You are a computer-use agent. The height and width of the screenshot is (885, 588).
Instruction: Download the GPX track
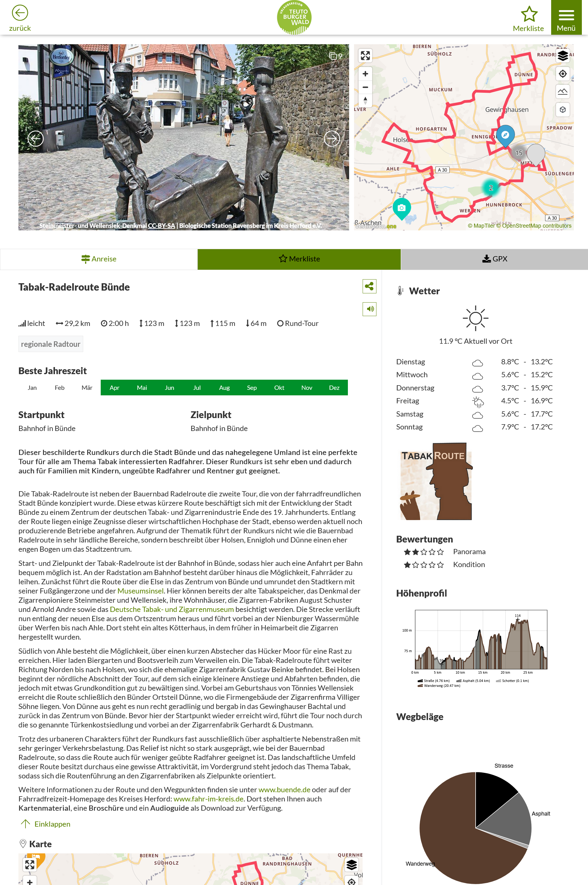click(x=494, y=259)
